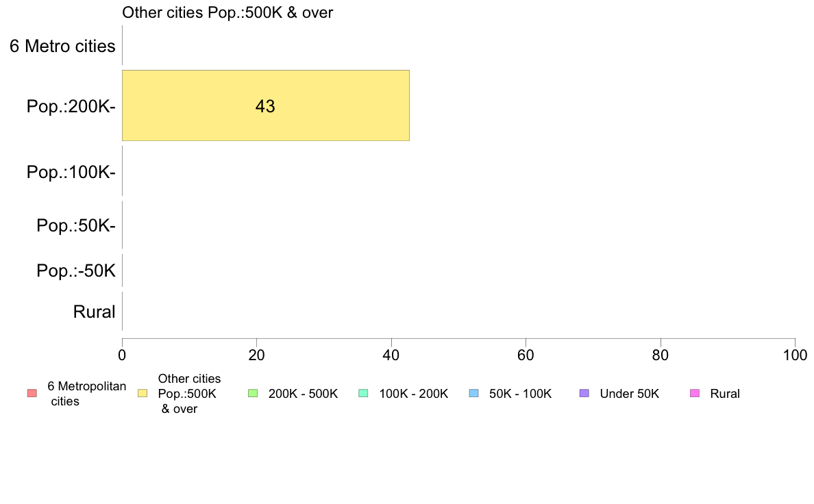Click the 6 Metropolitan cities legend text
Screen dimensions: 814x504
(x=87, y=394)
